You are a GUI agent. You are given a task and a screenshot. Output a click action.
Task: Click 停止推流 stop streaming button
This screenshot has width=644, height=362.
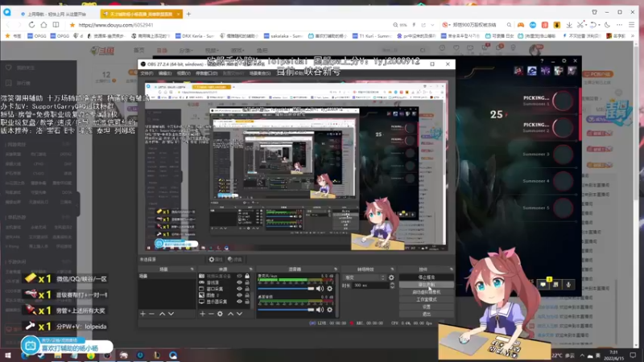pos(427,278)
